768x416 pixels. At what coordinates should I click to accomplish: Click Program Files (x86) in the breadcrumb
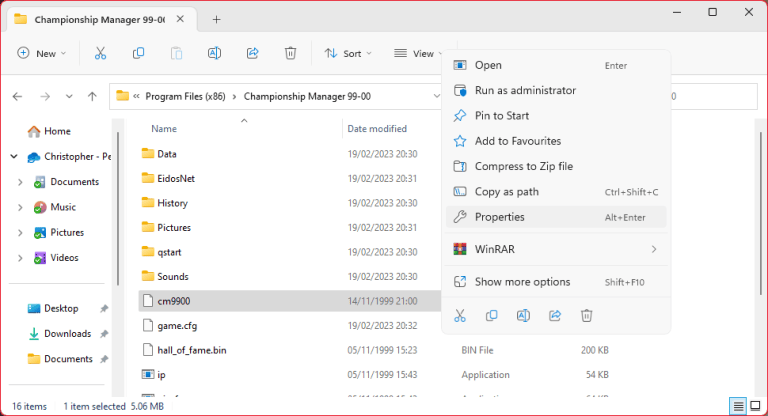pyautogui.click(x=185, y=97)
